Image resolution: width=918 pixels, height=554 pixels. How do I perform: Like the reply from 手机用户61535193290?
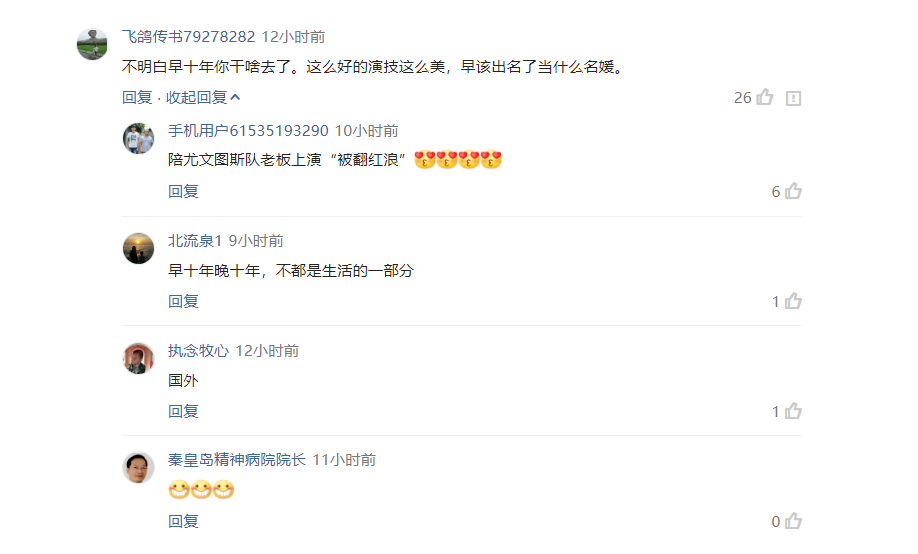[793, 191]
